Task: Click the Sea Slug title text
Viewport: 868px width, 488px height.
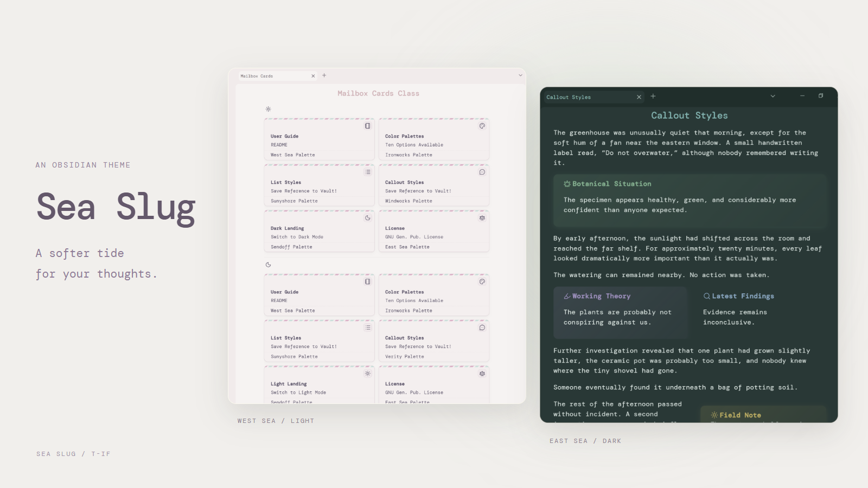Action: point(116,208)
